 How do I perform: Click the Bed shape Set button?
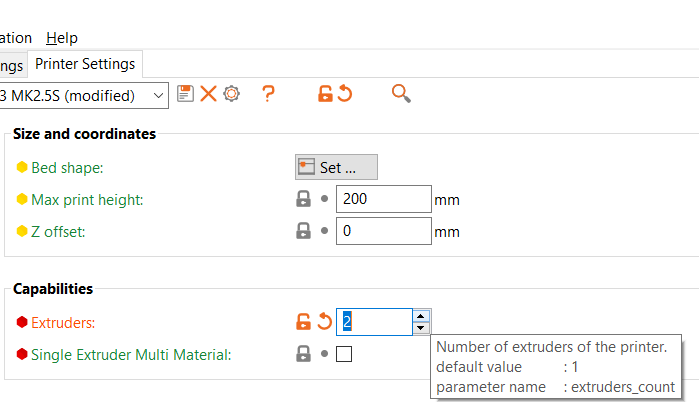336,167
